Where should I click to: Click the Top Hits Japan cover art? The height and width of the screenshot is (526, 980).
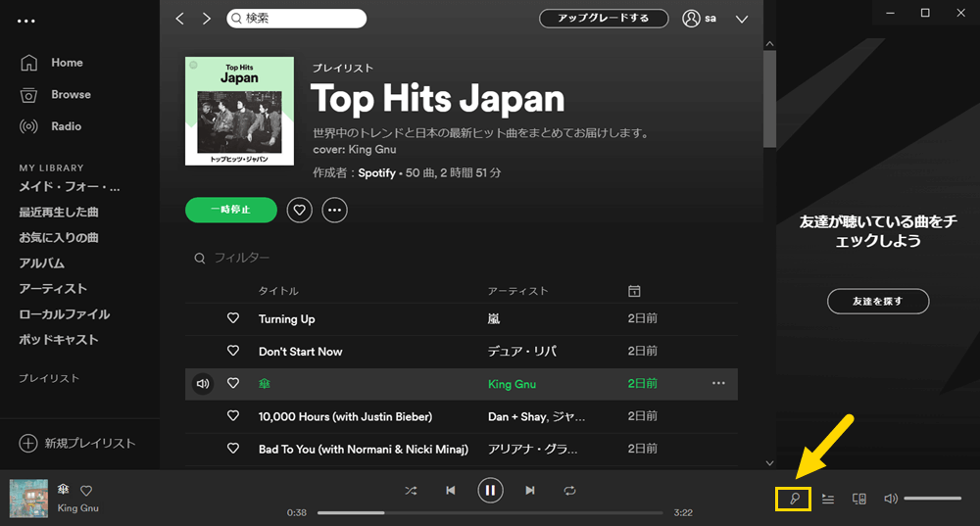(x=239, y=112)
